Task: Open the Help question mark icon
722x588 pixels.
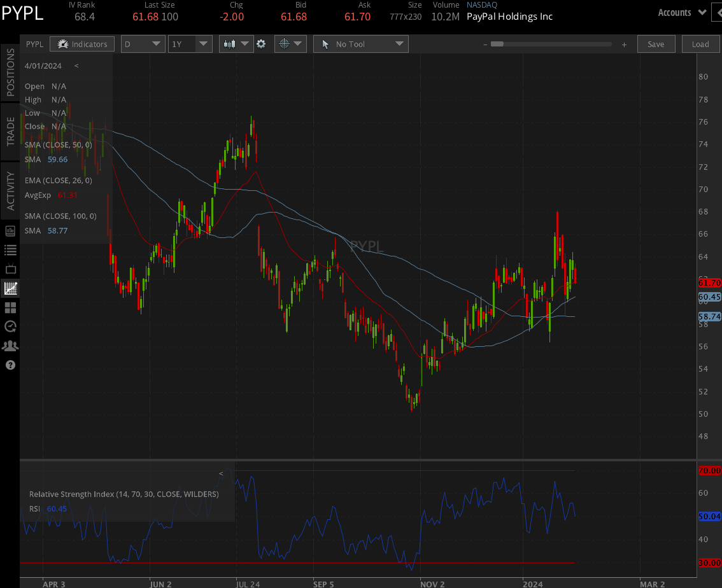Action: [10, 365]
